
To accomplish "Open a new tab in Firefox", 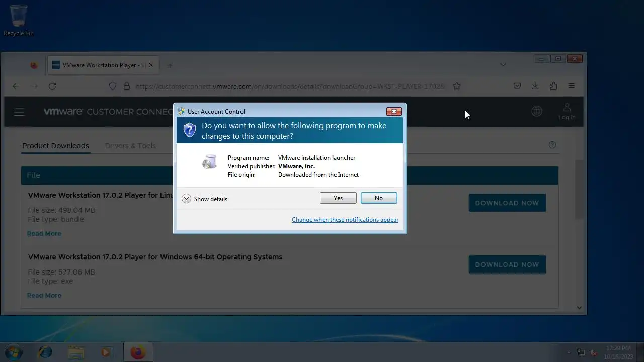I will [x=170, y=65].
